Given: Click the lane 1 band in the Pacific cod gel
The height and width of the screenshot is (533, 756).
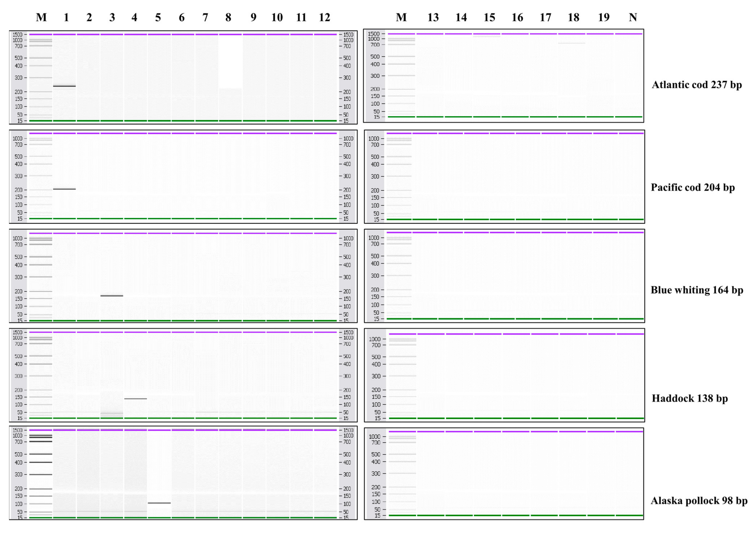Looking at the screenshot, I should coord(64,189).
